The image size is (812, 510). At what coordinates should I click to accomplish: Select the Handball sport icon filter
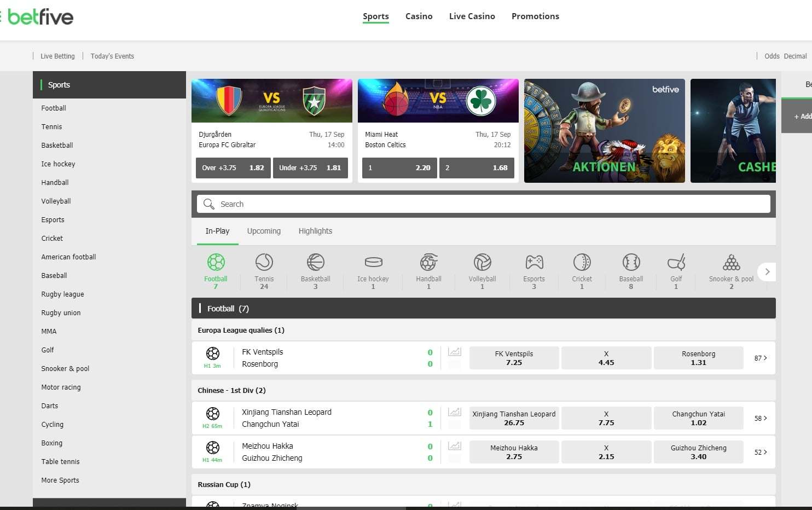(x=428, y=262)
